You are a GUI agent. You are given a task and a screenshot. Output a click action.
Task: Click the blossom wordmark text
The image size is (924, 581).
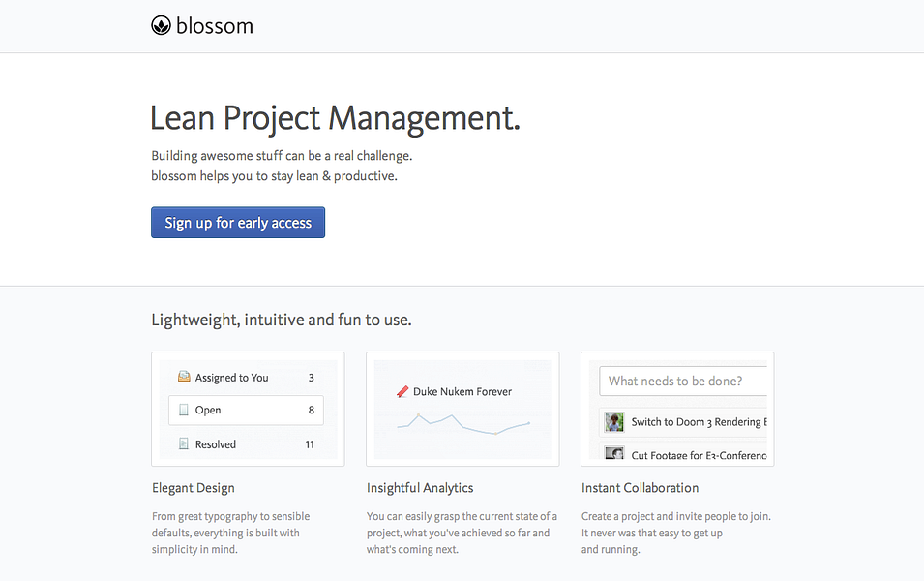pos(214,26)
